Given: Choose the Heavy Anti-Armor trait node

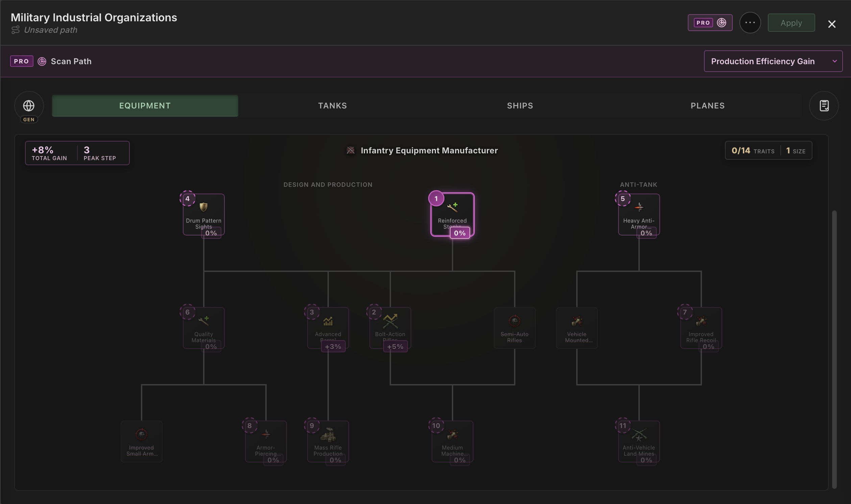Looking at the screenshot, I should point(639,214).
